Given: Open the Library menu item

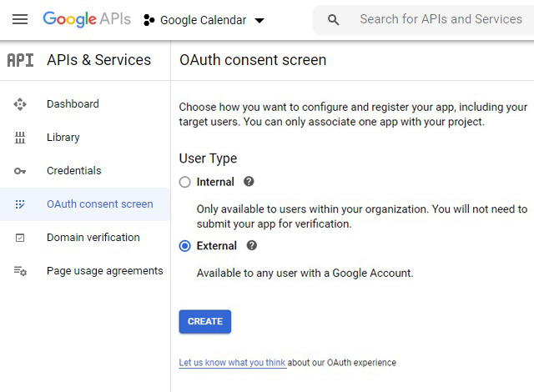Looking at the screenshot, I should click(x=63, y=138).
